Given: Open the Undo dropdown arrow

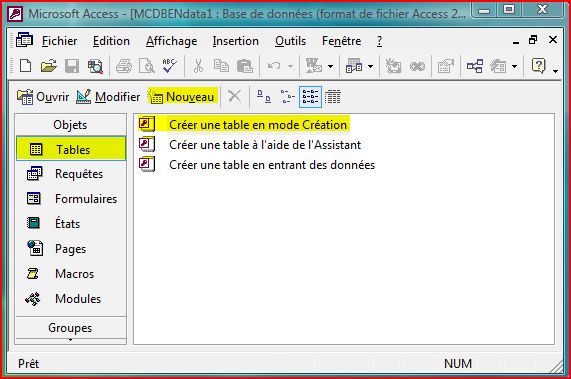Looking at the screenshot, I should tap(290, 67).
